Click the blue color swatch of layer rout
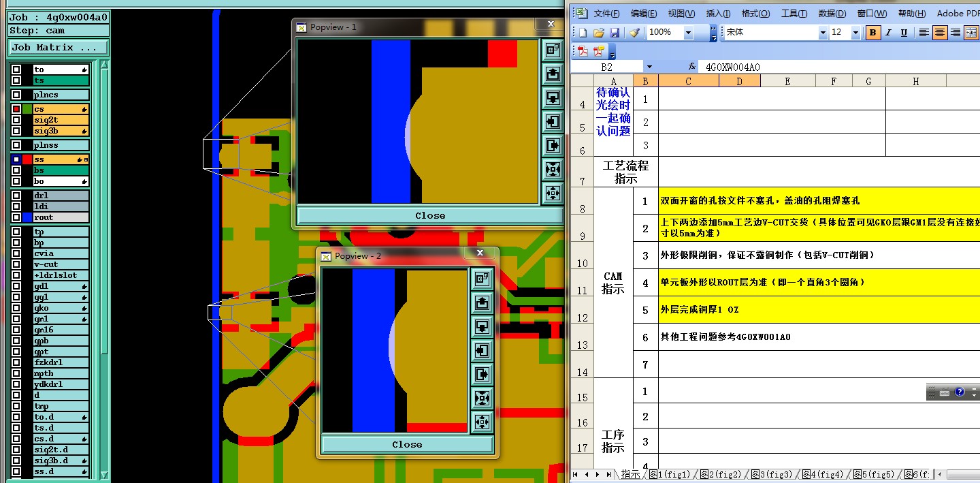Viewport: 980px width, 483px height. click(x=27, y=217)
